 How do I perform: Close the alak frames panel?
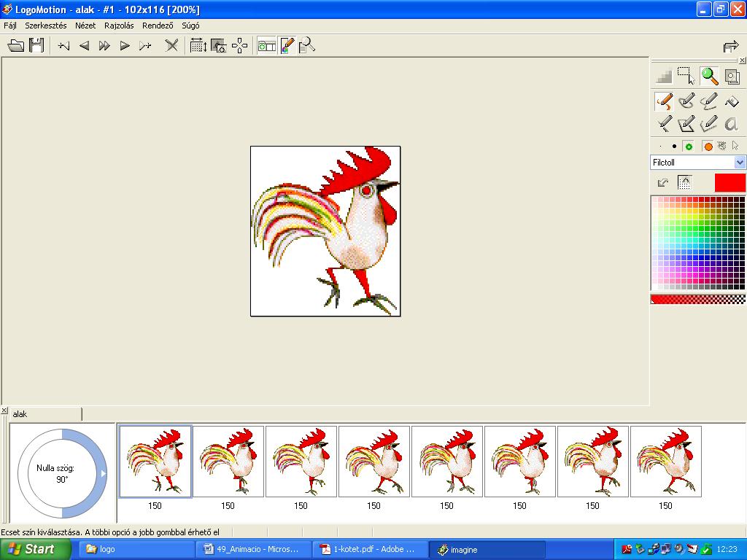click(x=4, y=410)
